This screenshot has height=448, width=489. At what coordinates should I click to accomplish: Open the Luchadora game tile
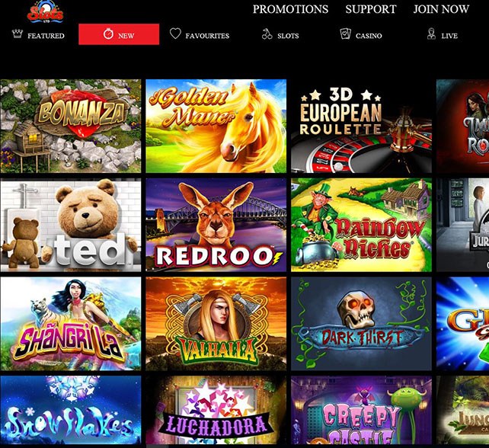tap(216, 410)
